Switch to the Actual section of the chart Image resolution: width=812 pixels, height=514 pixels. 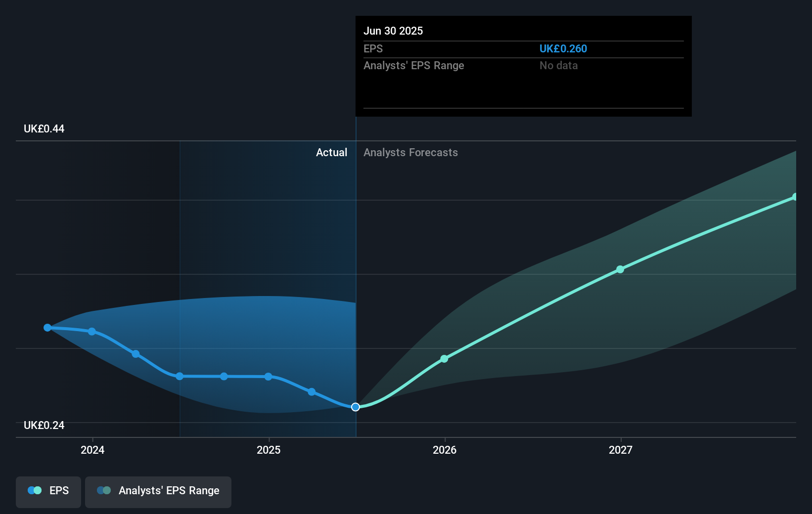(x=331, y=152)
